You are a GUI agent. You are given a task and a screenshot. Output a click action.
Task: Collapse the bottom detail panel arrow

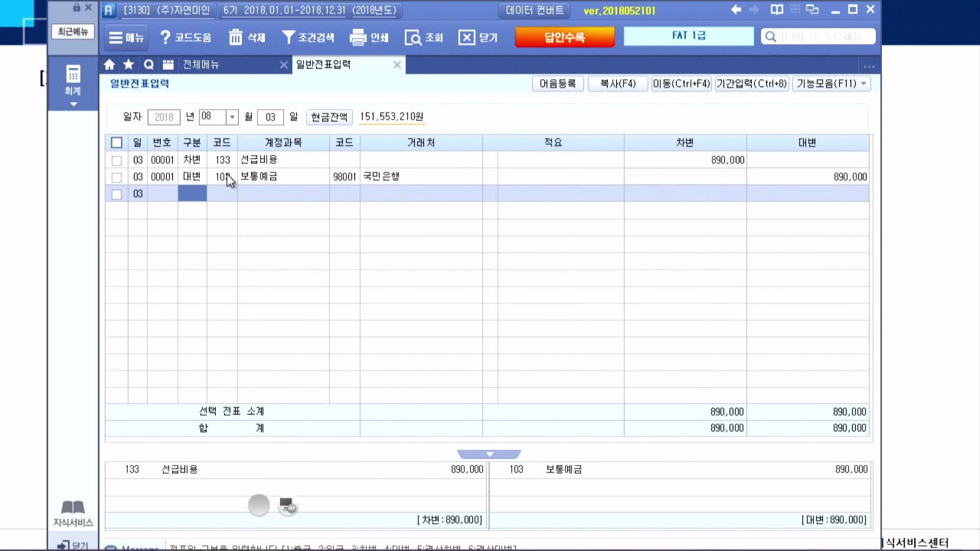click(x=489, y=454)
